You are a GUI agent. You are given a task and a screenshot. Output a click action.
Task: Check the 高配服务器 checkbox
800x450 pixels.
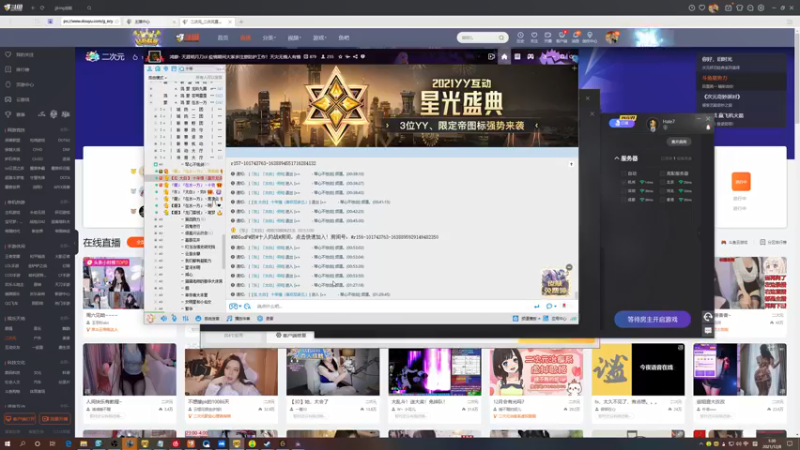pos(662,173)
